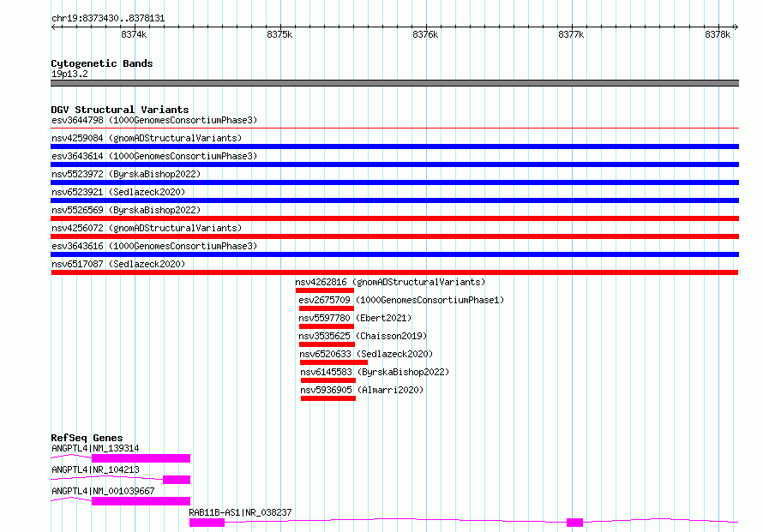
Task: Click the red bar under nsv6517087
Action: [394, 272]
